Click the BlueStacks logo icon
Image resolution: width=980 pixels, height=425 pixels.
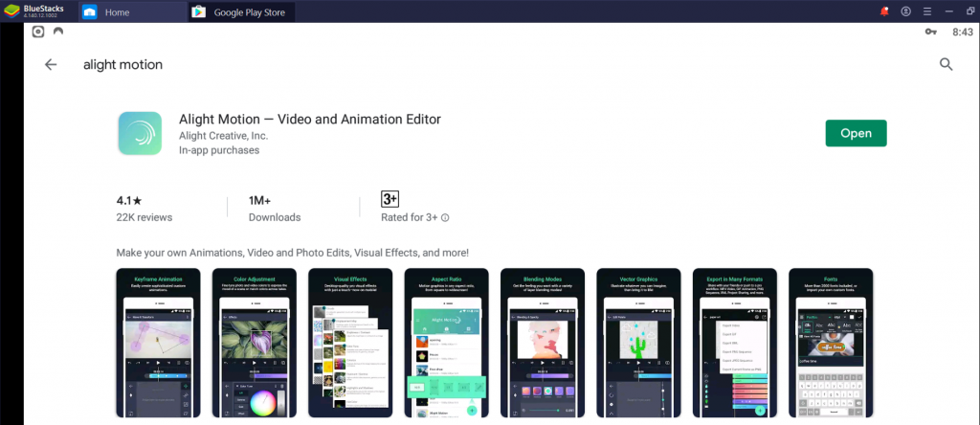[11, 11]
